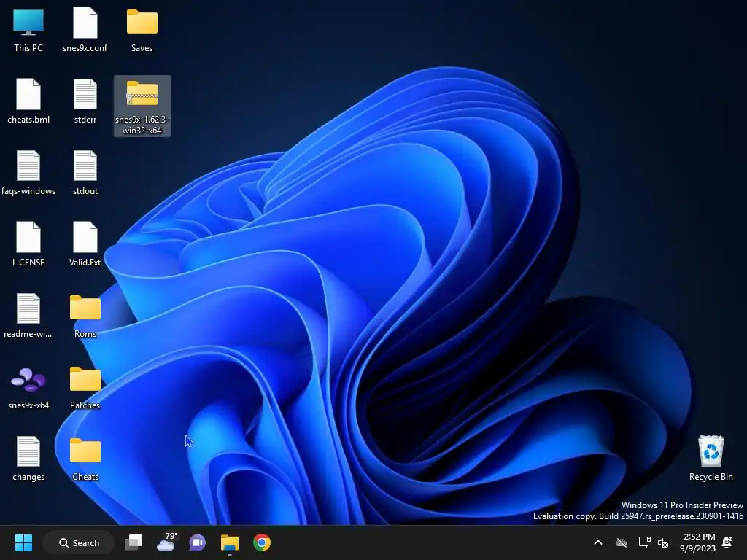This screenshot has height=560, width=747.
Task: Show hidden system tray icons
Action: coord(598,542)
